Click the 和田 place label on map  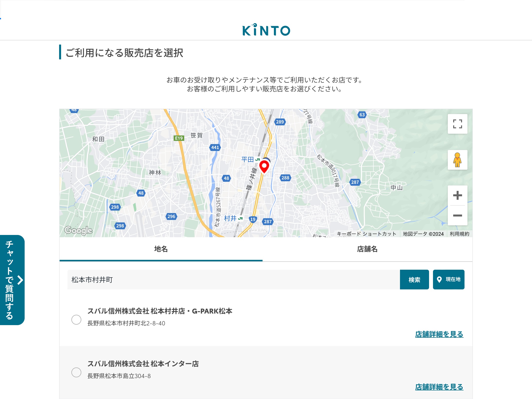[98, 139]
